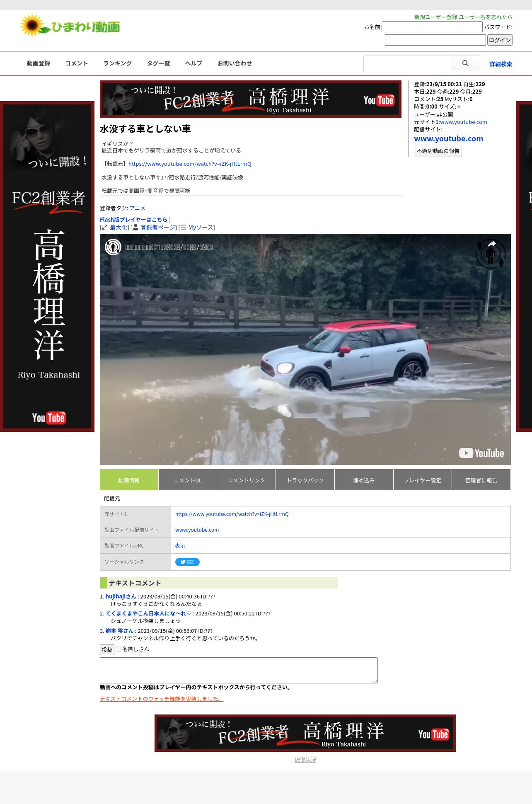This screenshot has height=804, width=532.
Task: Click the site search input field
Action: click(407, 63)
